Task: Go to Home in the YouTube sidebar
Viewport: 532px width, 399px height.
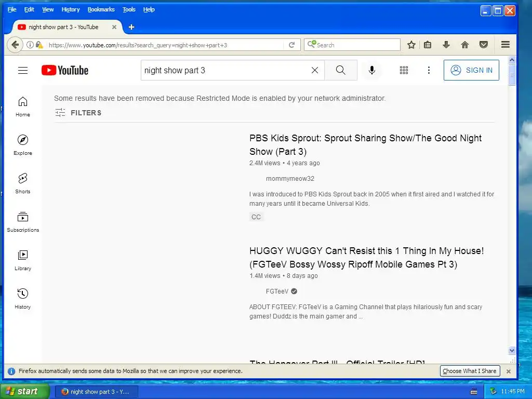Action: tap(23, 107)
